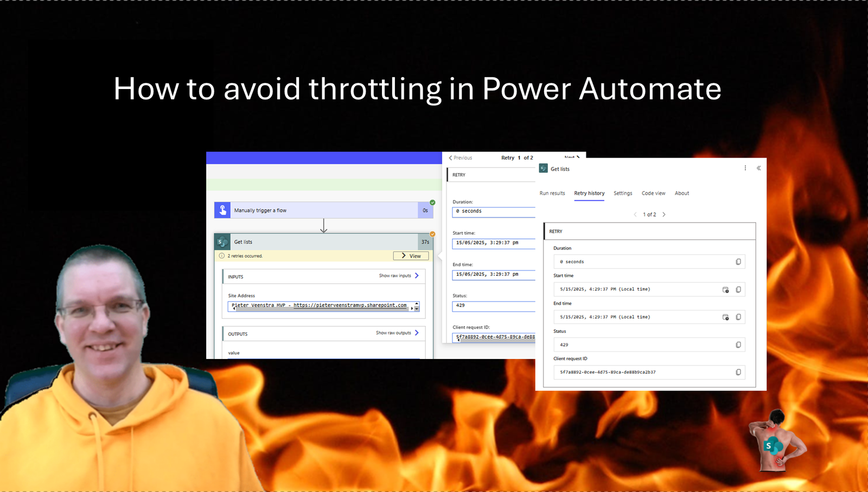Screen dimensions: 868x492
Task: Select the Retry history tab
Action: (x=589, y=193)
